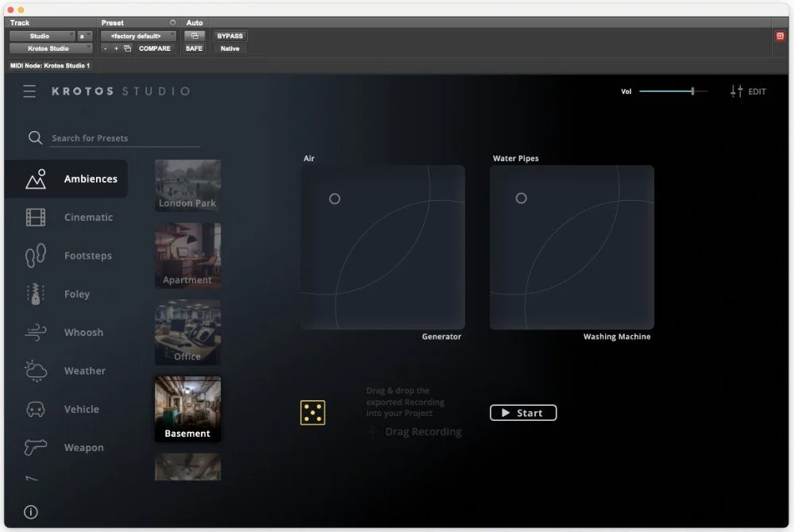
Task: Select the Ambiences category
Action: point(67,179)
